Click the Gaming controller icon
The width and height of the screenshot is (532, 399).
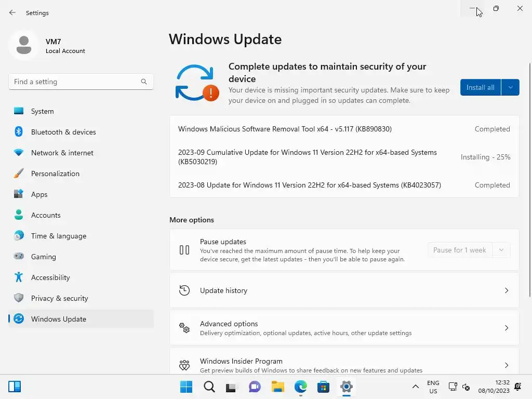click(x=19, y=256)
